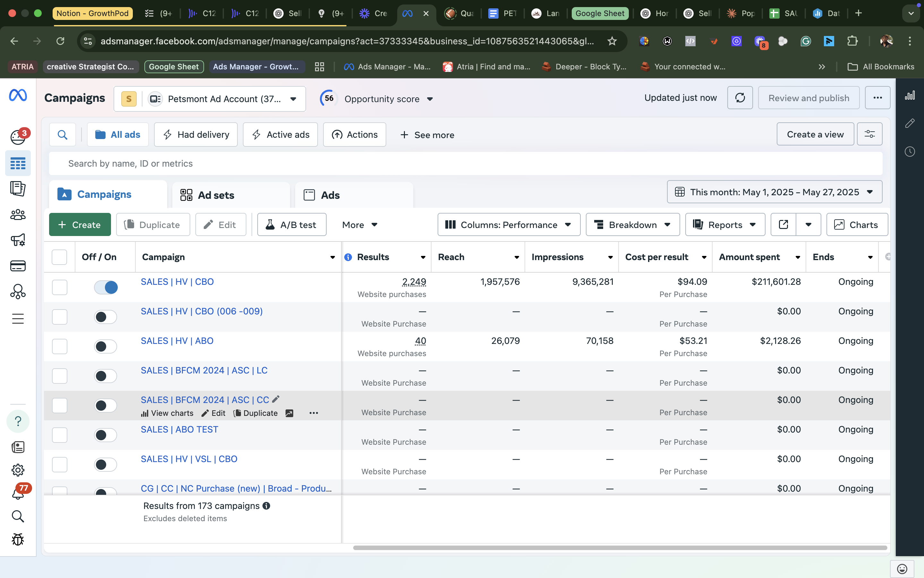Click the Search by name, ID or metrics field
The width and height of the screenshot is (924, 578).
tap(466, 164)
